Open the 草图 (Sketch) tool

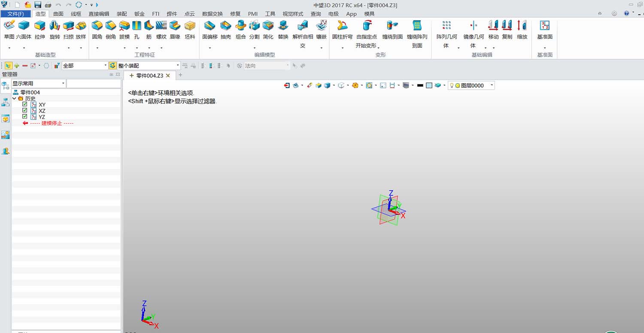9,30
